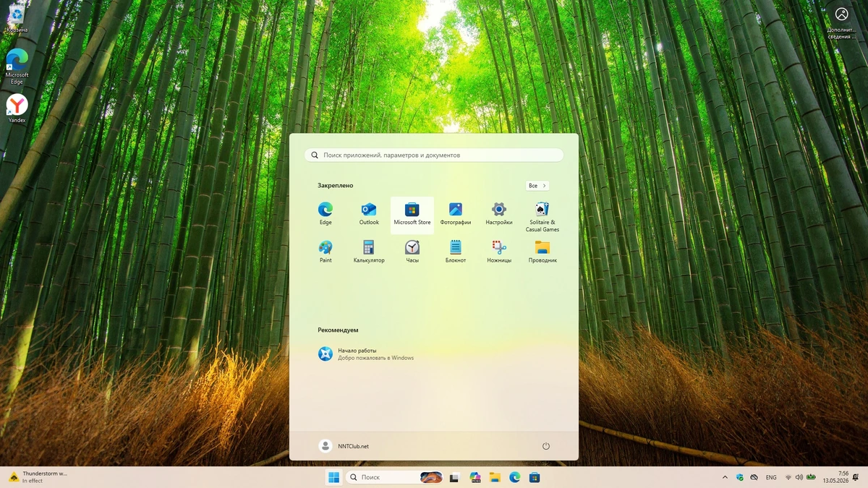868x488 pixels.
Task: Launch Solitaire & Casual Games
Action: [542, 216]
